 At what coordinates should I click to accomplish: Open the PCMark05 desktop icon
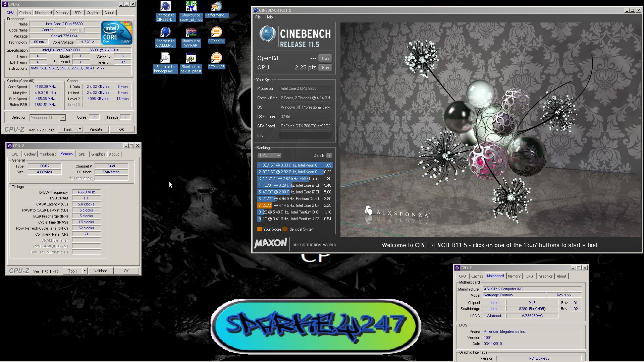pyautogui.click(x=216, y=61)
